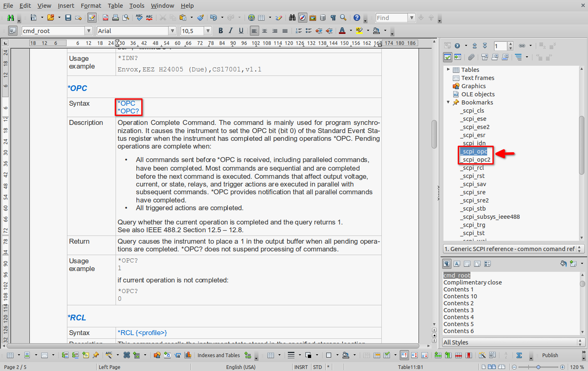Click New Style from Selection icon
588x371 pixels.
pos(573,264)
